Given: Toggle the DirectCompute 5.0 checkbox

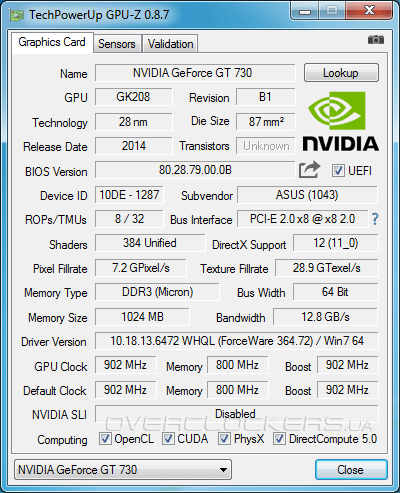Looking at the screenshot, I should pos(279,439).
